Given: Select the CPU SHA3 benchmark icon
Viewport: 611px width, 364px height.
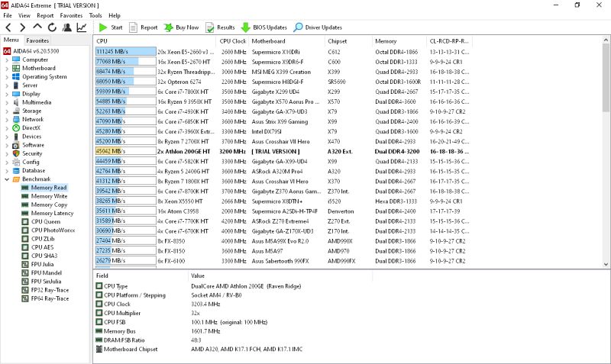Looking at the screenshot, I should point(25,256).
